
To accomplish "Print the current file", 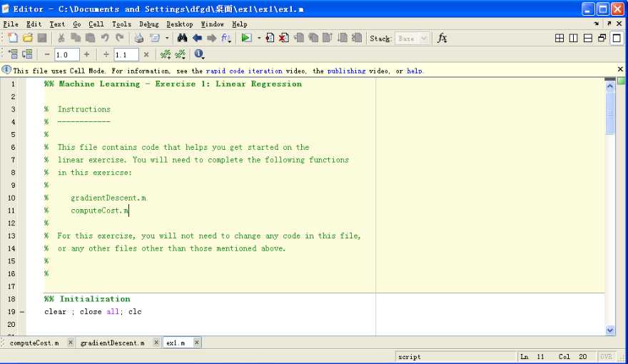I will (139, 38).
